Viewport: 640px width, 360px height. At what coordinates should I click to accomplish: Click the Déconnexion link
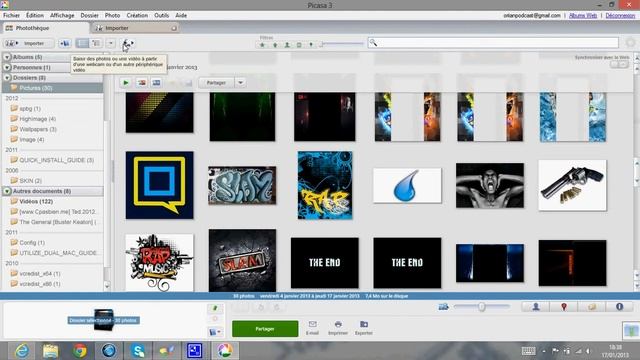620,16
